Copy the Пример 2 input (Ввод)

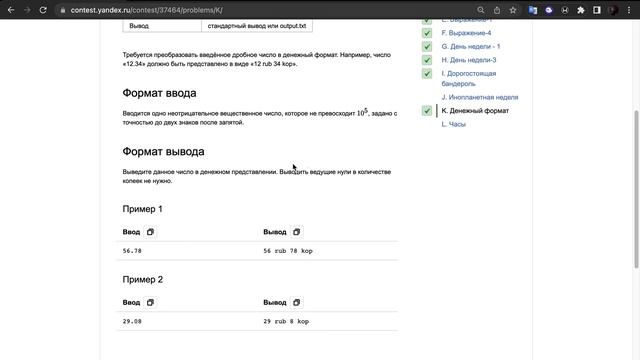click(150, 302)
